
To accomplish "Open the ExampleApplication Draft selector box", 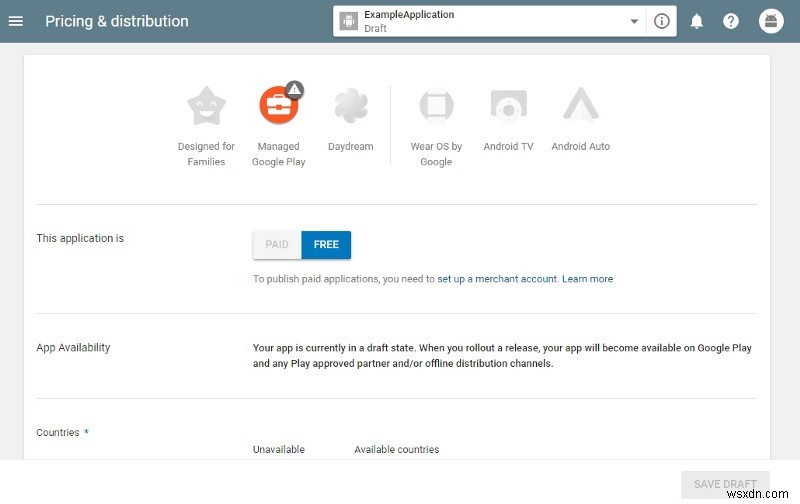I will pyautogui.click(x=505, y=21).
